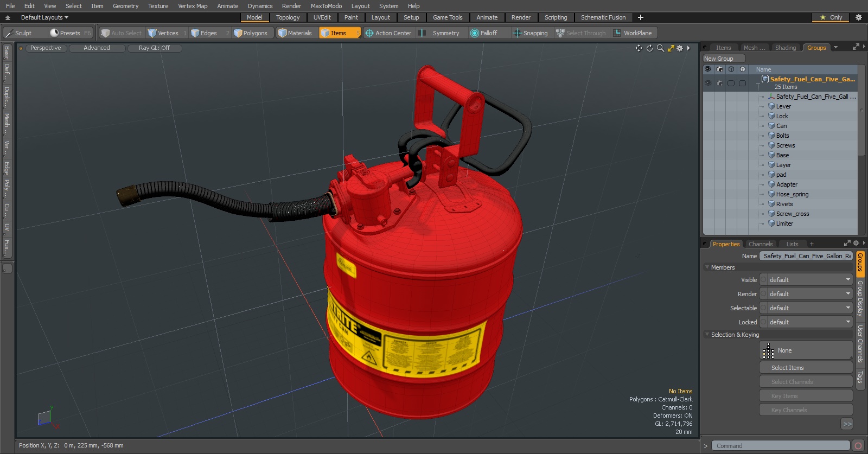
Task: Toggle second box checkbox on Safety_Fuel_Can group
Action: (742, 83)
